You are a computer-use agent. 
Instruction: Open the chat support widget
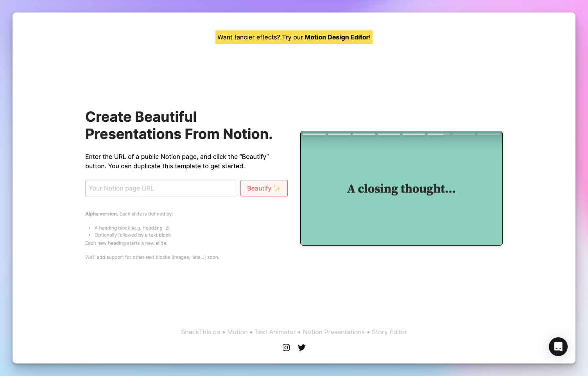[558, 347]
